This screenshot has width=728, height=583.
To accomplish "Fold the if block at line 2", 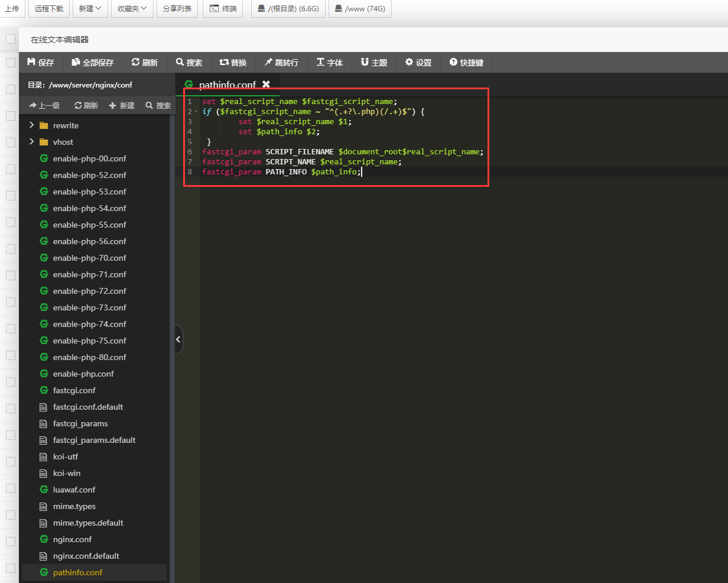I will 196,112.
